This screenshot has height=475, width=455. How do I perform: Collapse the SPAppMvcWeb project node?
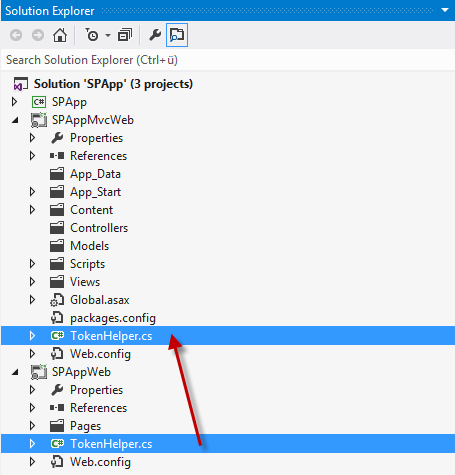pos(15,120)
